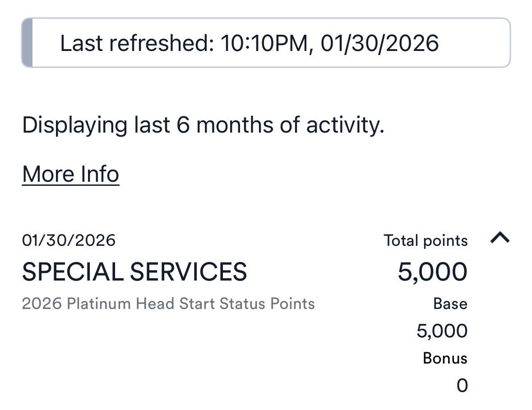Click the Base points label

[x=450, y=304]
